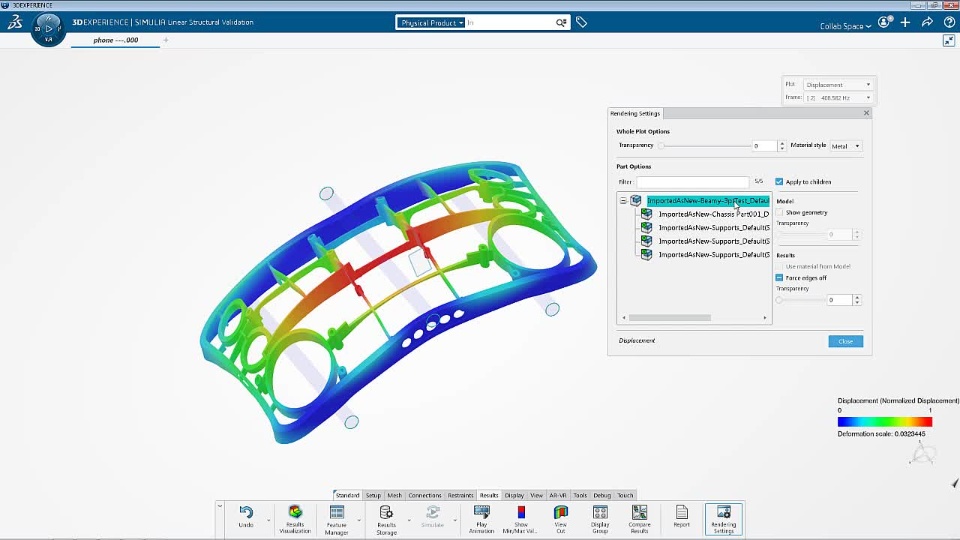Image resolution: width=960 pixels, height=540 pixels.
Task: Click the top search input field
Action: tap(509, 23)
